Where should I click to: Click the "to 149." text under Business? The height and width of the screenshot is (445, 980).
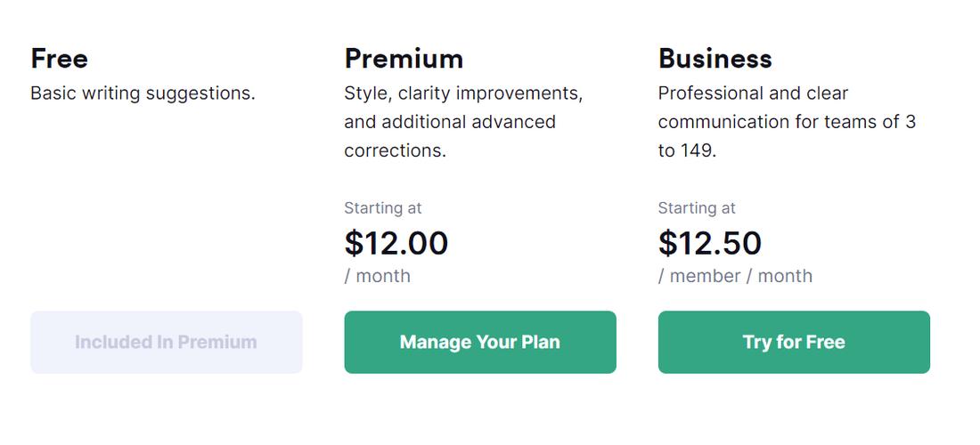(687, 150)
